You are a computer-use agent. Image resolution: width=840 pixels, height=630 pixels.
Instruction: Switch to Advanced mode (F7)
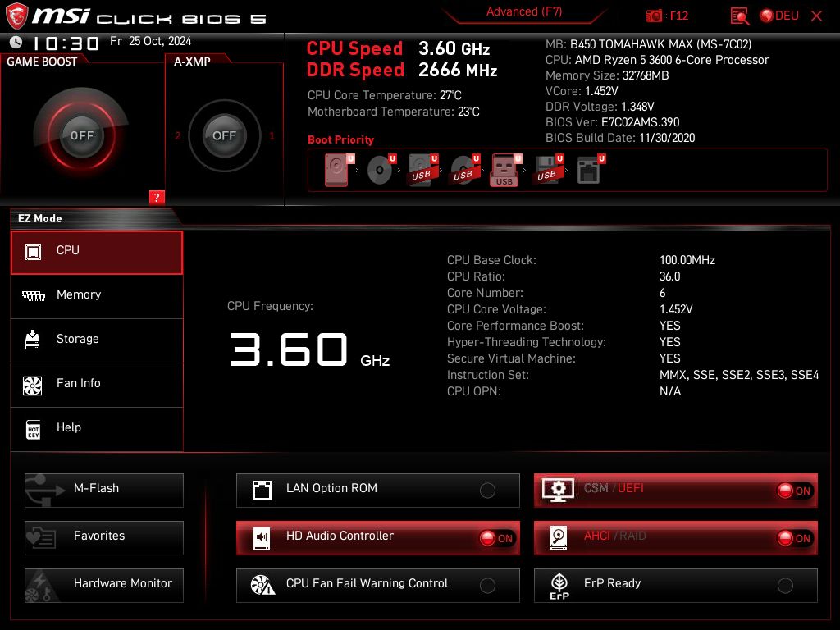click(523, 11)
